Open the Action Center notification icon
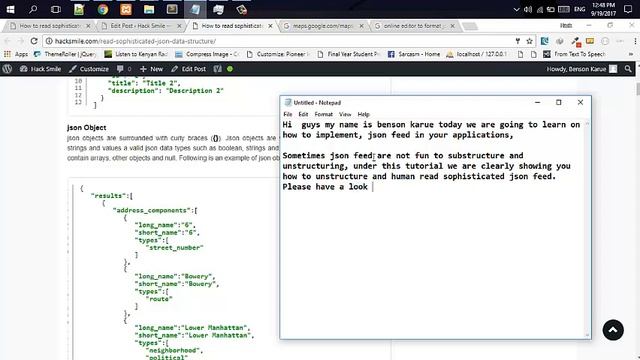Image resolution: width=640 pixels, height=360 pixels. (x=628, y=9)
